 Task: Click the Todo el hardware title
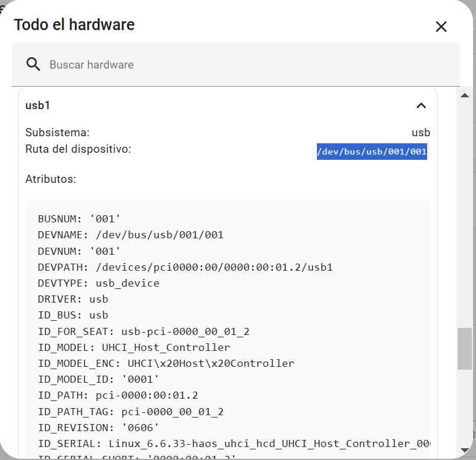coord(74,25)
